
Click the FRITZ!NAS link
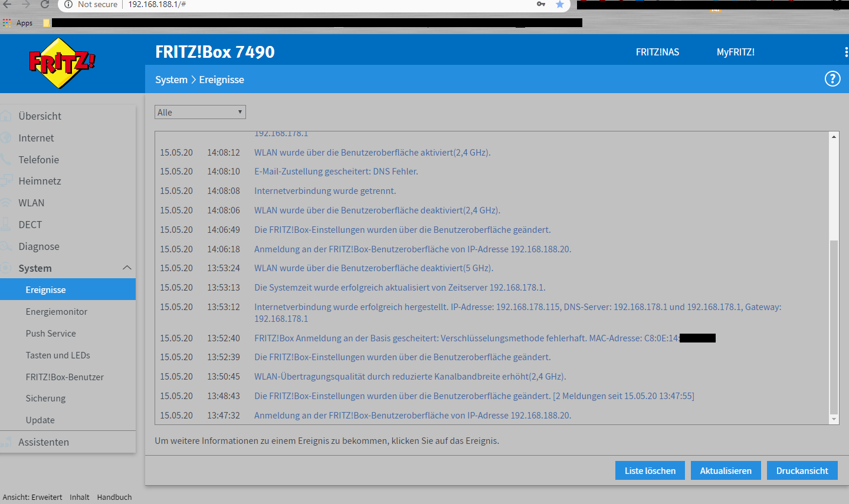657,52
